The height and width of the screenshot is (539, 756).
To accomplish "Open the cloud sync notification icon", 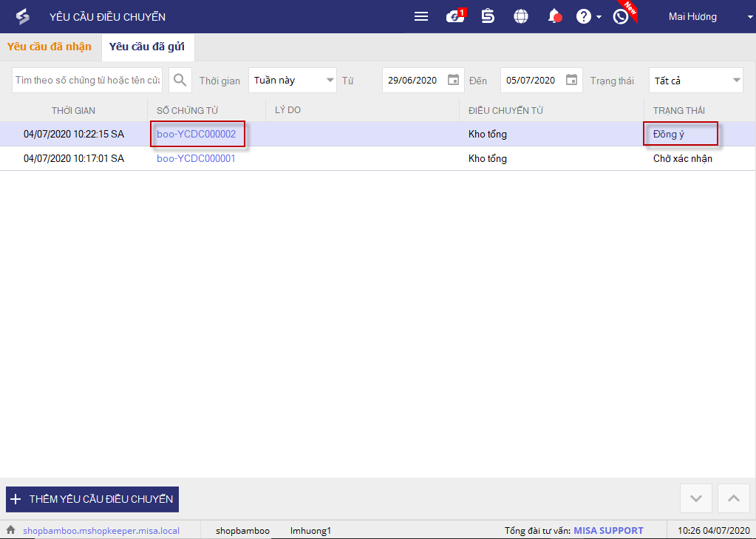I will tap(456, 16).
